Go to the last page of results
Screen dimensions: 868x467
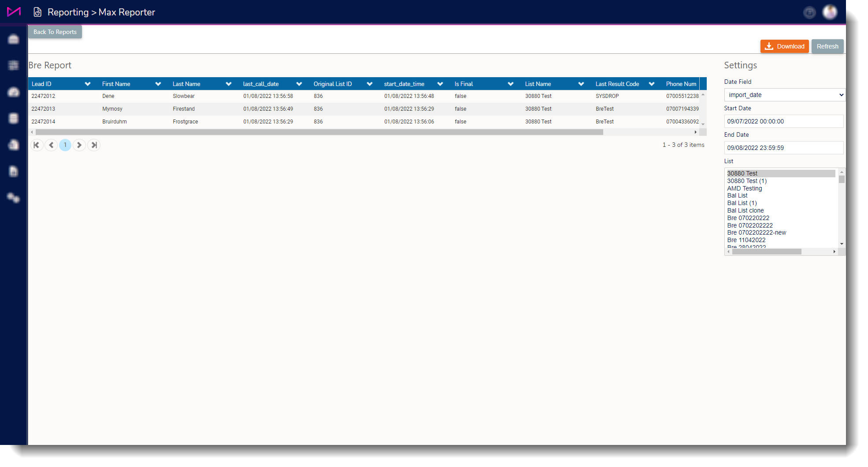(x=94, y=145)
